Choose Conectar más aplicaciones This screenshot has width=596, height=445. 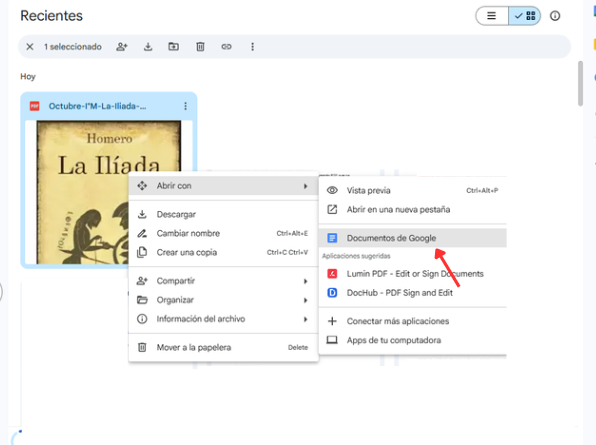pos(413,321)
